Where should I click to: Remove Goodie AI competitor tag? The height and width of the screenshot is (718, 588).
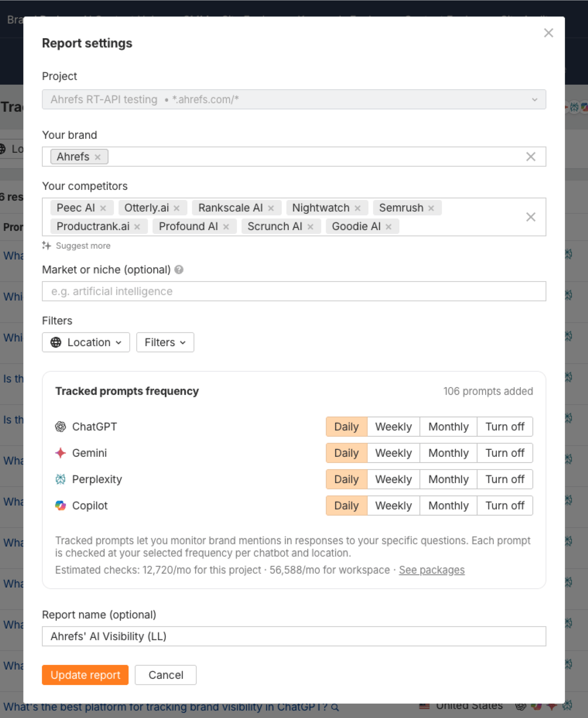coord(388,227)
